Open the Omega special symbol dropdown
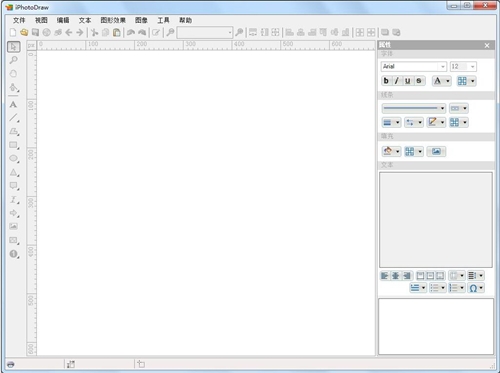 click(x=476, y=288)
